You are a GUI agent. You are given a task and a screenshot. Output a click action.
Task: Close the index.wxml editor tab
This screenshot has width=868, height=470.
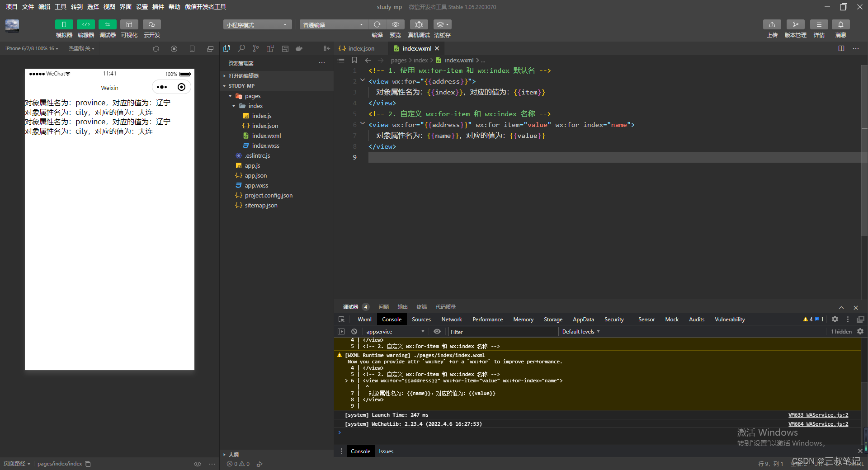(x=437, y=48)
